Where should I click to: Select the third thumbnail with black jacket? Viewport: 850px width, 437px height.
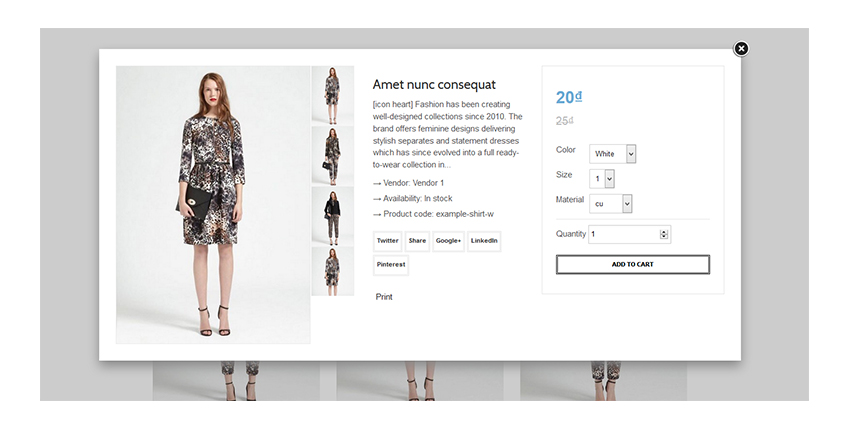tap(333, 216)
